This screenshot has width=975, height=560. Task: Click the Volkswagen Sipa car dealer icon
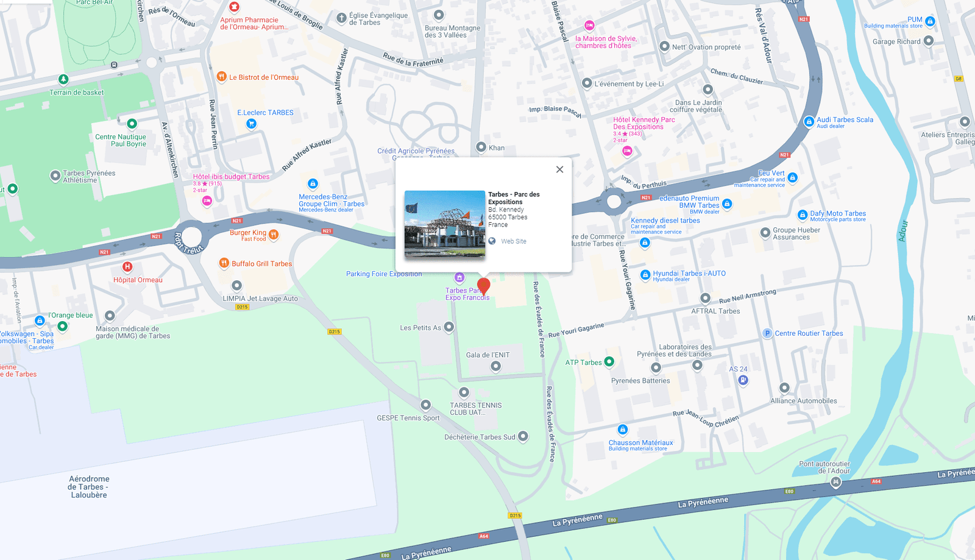pyautogui.click(x=40, y=321)
